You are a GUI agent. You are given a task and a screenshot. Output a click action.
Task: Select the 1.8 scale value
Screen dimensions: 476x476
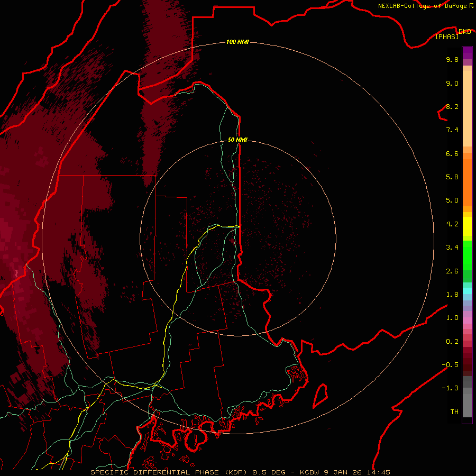pos(452,295)
